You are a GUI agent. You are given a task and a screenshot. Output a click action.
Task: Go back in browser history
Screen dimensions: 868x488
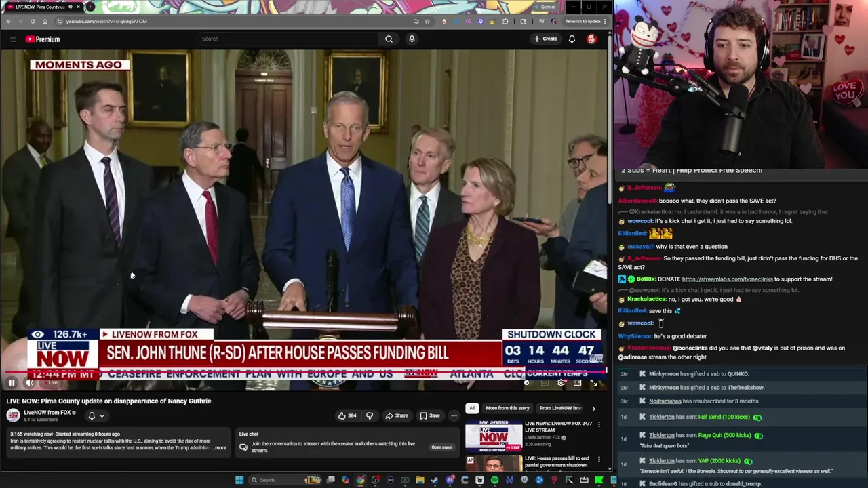click(8, 21)
